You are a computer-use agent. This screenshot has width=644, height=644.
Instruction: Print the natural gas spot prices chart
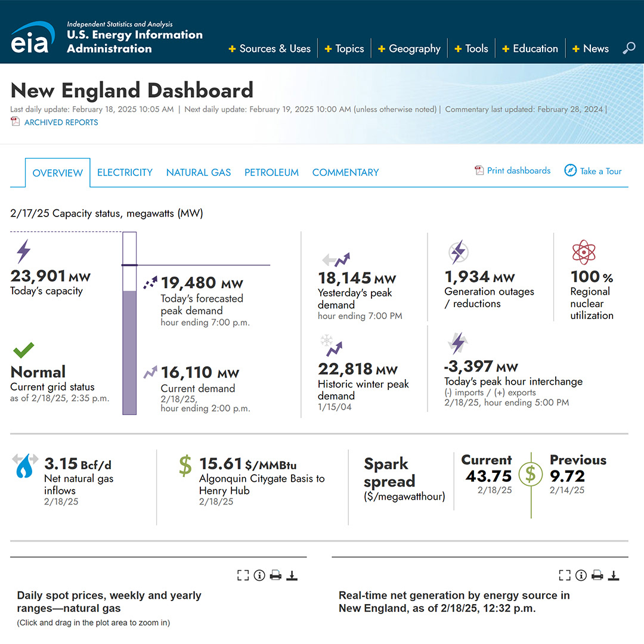click(x=275, y=575)
